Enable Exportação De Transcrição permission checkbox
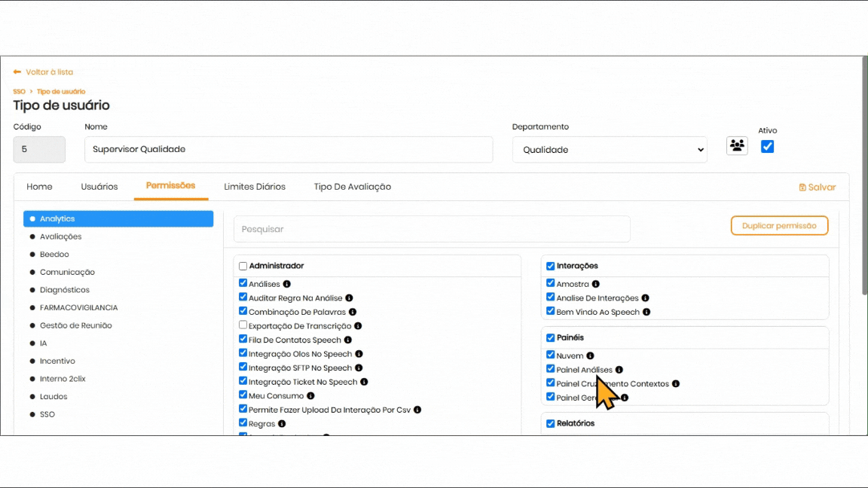This screenshot has height=488, width=868. point(243,325)
